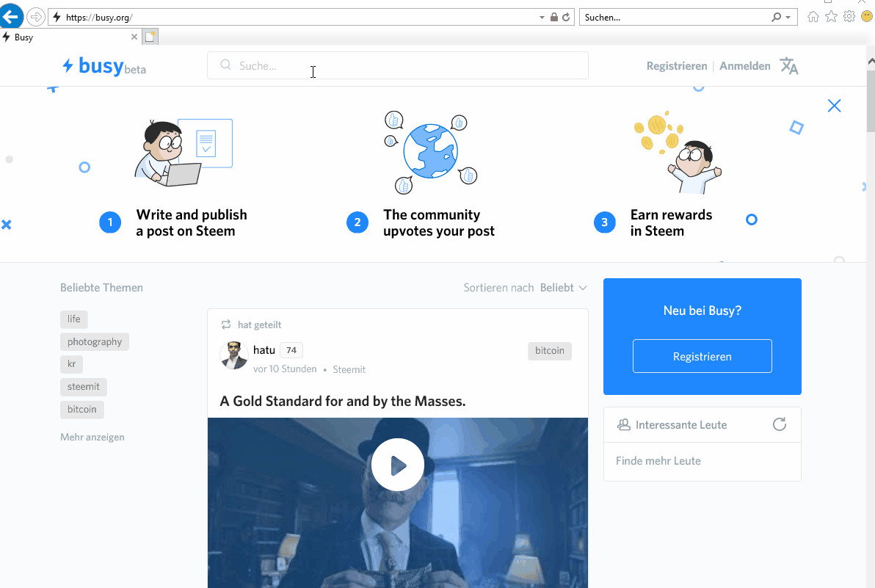
Task: Expand topics with Mehr anzeigen
Action: pos(92,437)
